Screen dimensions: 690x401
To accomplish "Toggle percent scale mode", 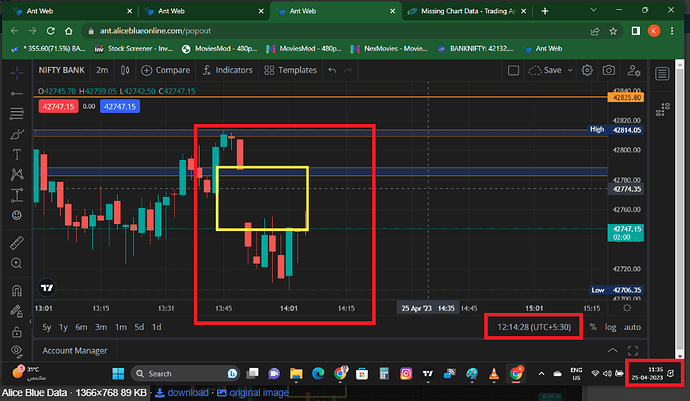I will click(x=593, y=327).
